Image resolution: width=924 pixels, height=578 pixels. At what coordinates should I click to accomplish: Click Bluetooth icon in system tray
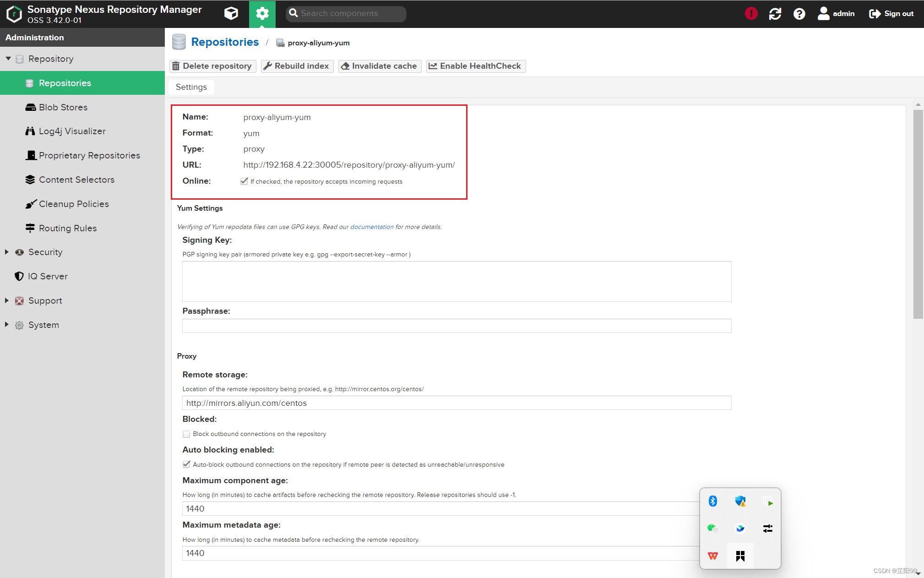tap(712, 501)
